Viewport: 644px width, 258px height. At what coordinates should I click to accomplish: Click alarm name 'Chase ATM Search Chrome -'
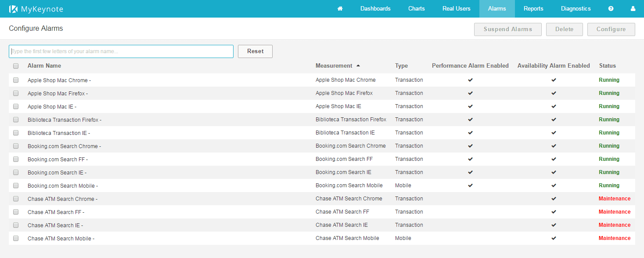pyautogui.click(x=62, y=199)
